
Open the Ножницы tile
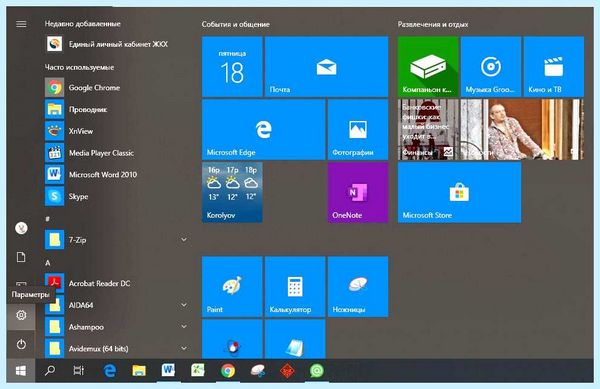coord(358,286)
